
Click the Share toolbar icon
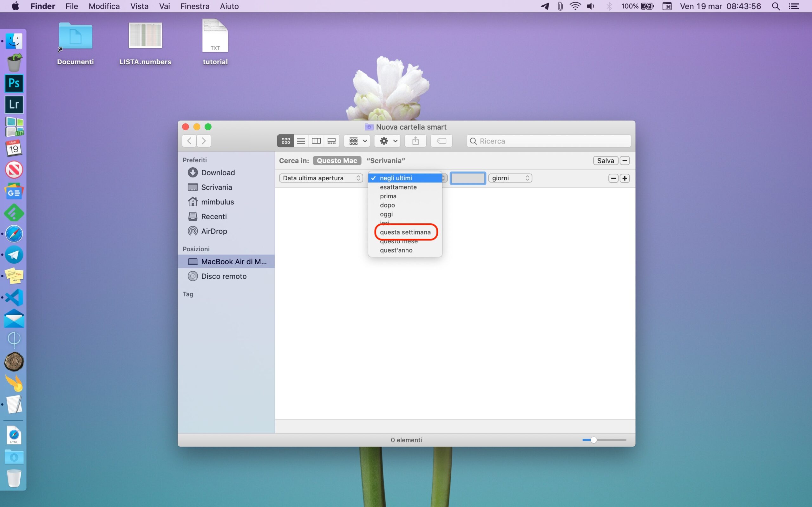tap(416, 141)
